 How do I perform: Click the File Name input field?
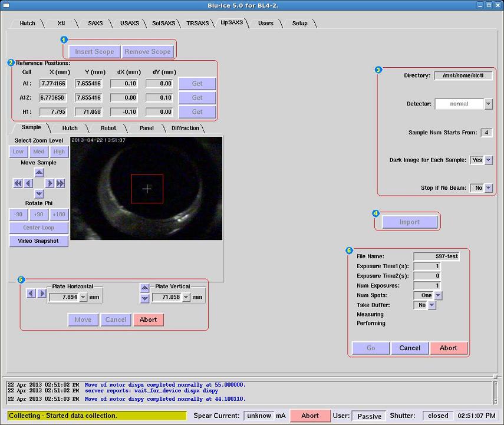point(436,256)
